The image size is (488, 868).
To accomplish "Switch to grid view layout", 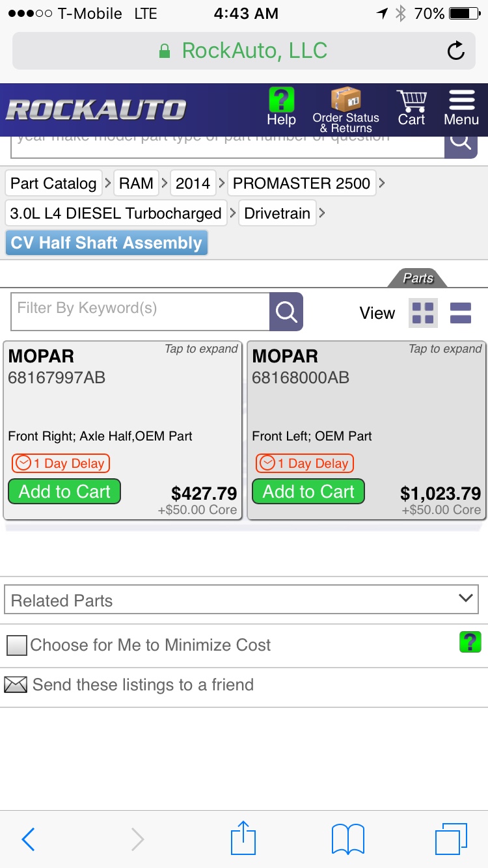I will click(x=423, y=313).
